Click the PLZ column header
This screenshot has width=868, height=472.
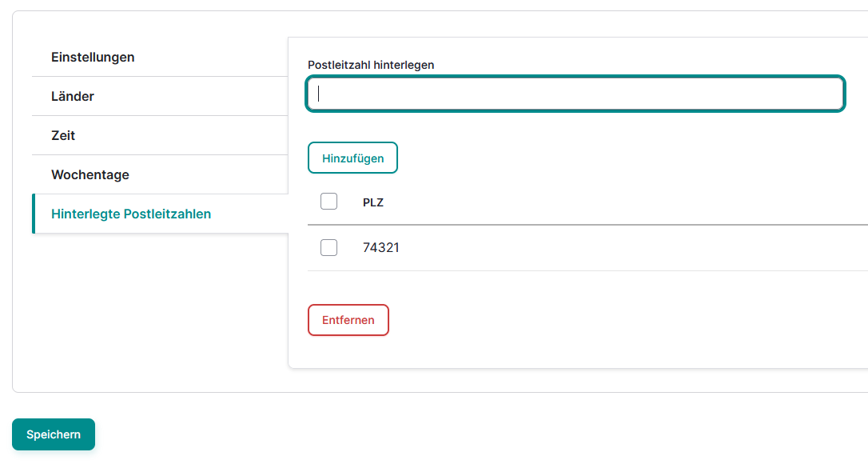click(x=373, y=202)
